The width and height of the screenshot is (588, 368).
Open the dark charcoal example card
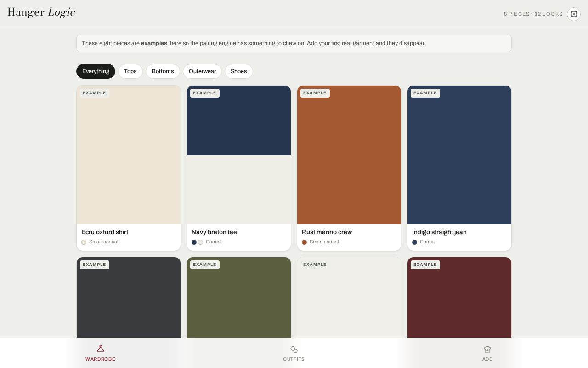pos(129,298)
